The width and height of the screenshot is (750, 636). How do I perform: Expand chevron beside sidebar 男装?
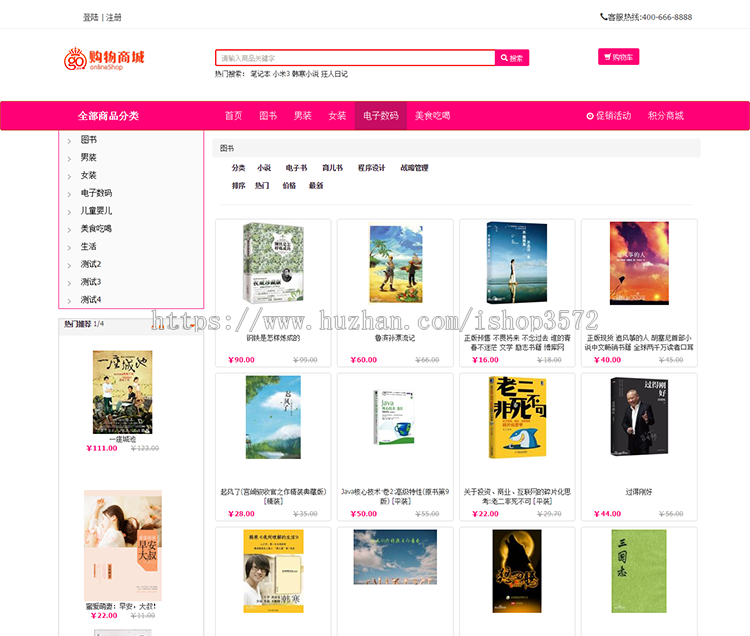pos(69,158)
